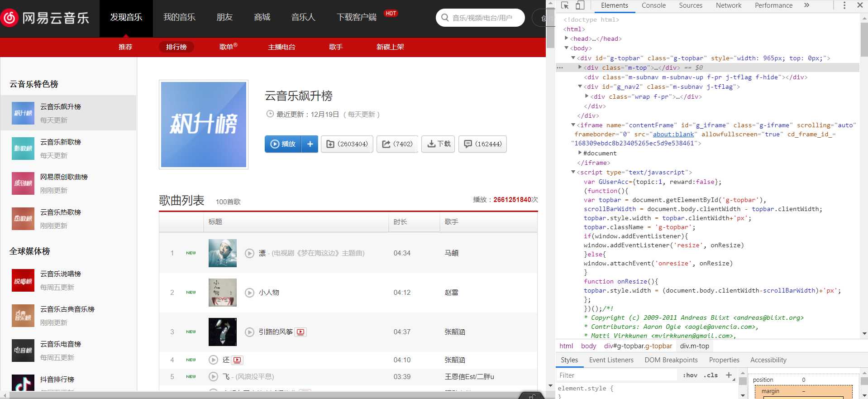Viewport: 868px width, 399px height.
Task: Open the 云音乐说唱榜 chart icon
Action: [23, 280]
